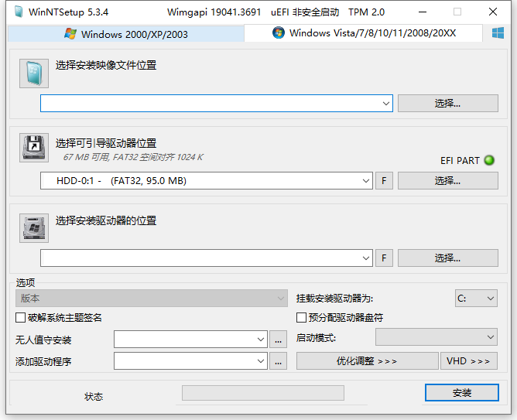Viewport: 517px width, 420px height.
Task: Open 优化调整 >>> settings
Action: point(367,361)
